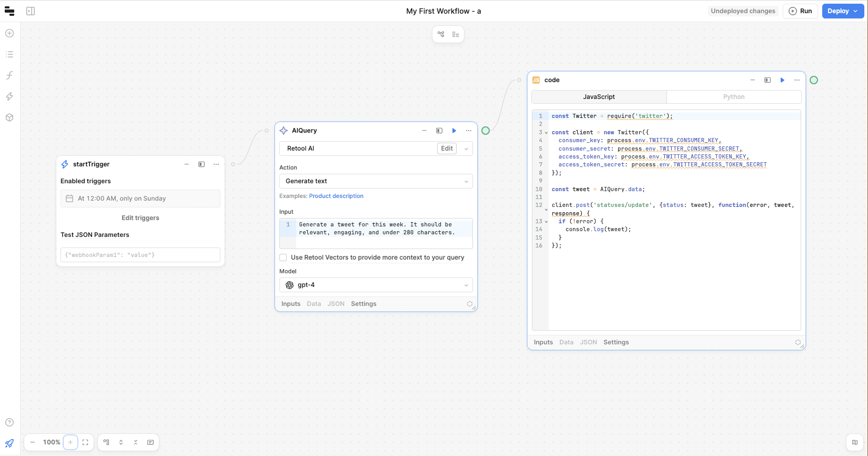Screen dimensions: 868x456
Task: Click the Test JSON Parameters input field
Action: click(x=140, y=255)
